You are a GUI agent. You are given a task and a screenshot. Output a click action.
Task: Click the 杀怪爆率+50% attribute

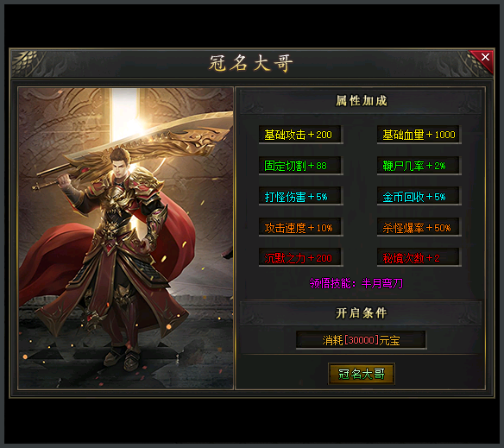419,227
